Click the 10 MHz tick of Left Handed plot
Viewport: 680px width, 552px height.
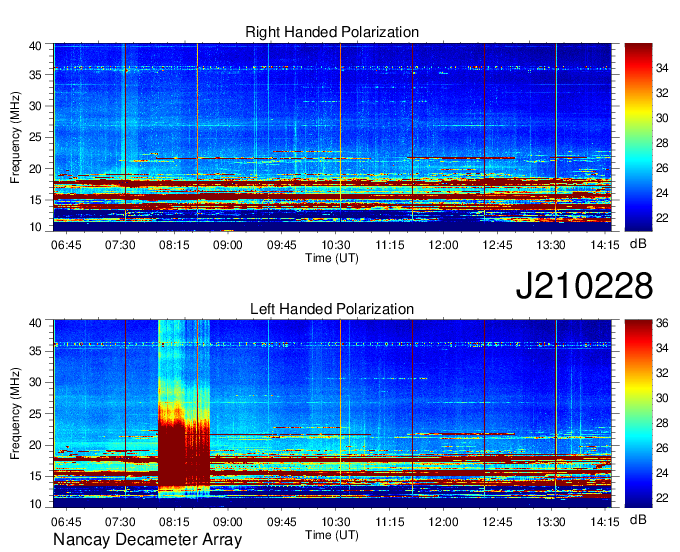coord(35,504)
